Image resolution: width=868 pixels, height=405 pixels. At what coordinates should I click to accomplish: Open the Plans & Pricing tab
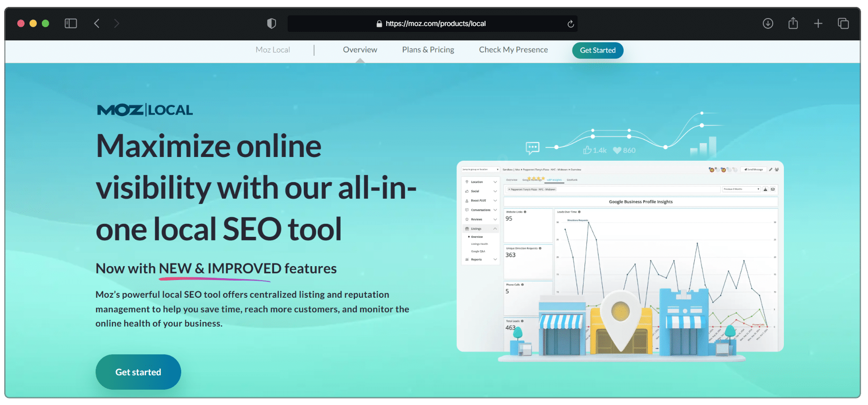(428, 50)
